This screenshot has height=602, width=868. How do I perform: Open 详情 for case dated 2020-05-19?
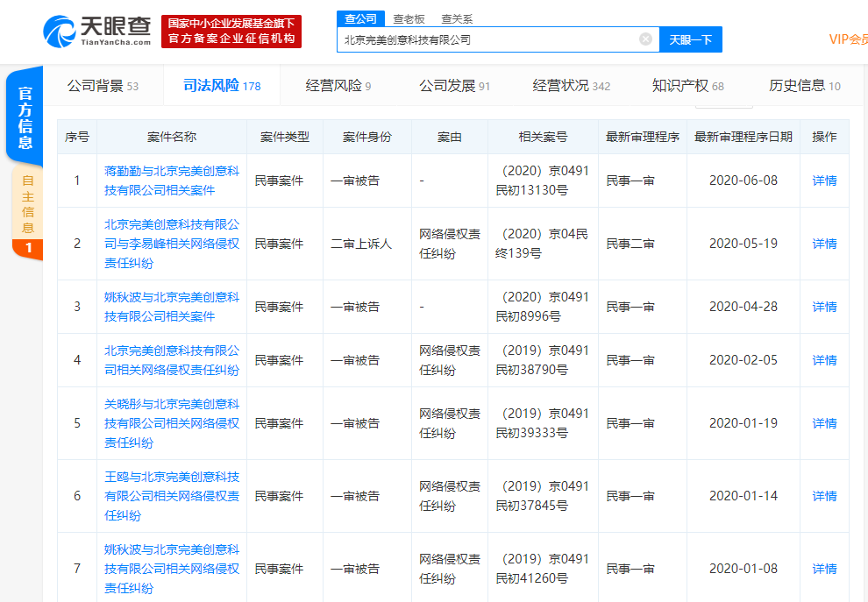pyautogui.click(x=824, y=244)
